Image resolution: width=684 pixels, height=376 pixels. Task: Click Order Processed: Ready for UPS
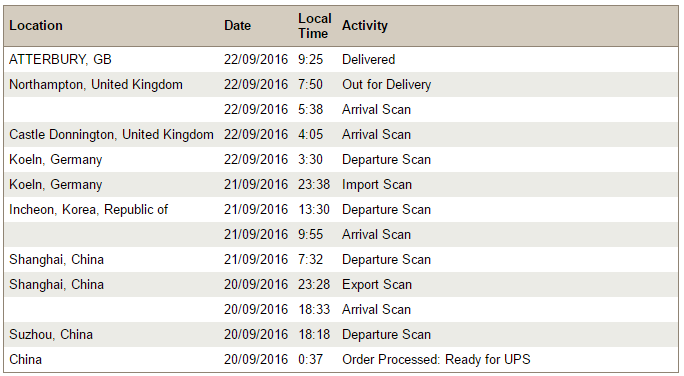(436, 359)
